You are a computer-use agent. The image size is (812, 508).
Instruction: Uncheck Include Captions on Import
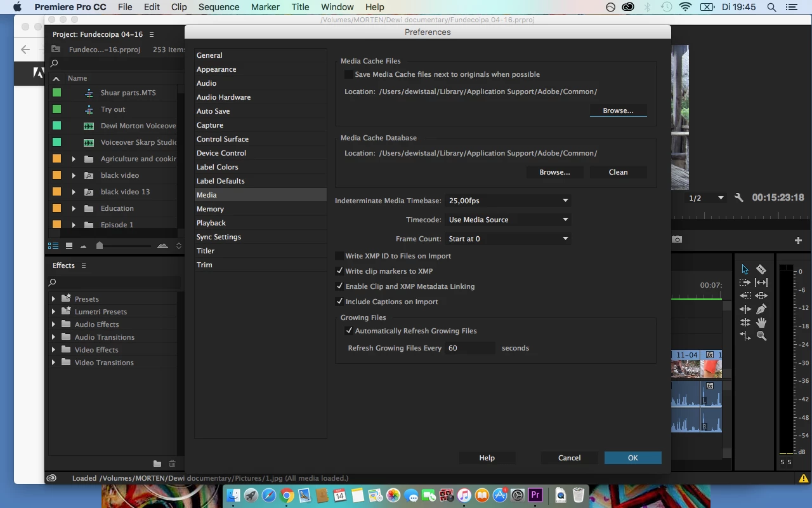339,302
